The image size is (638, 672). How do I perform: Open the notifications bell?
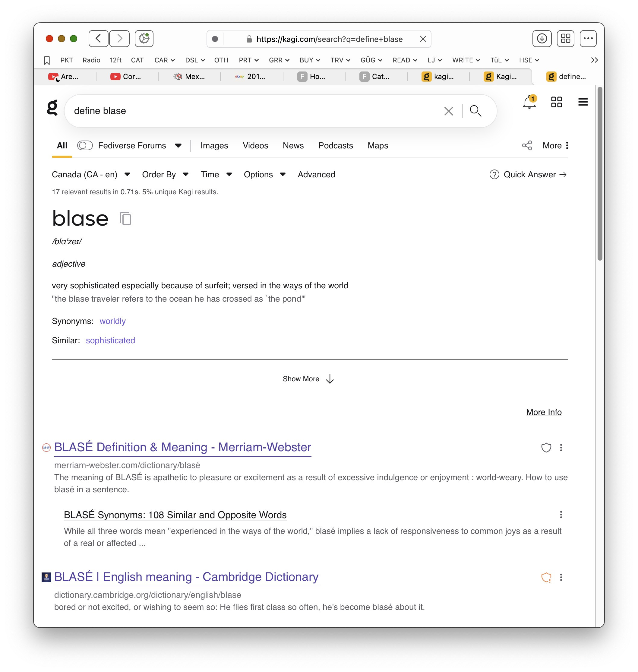click(529, 102)
